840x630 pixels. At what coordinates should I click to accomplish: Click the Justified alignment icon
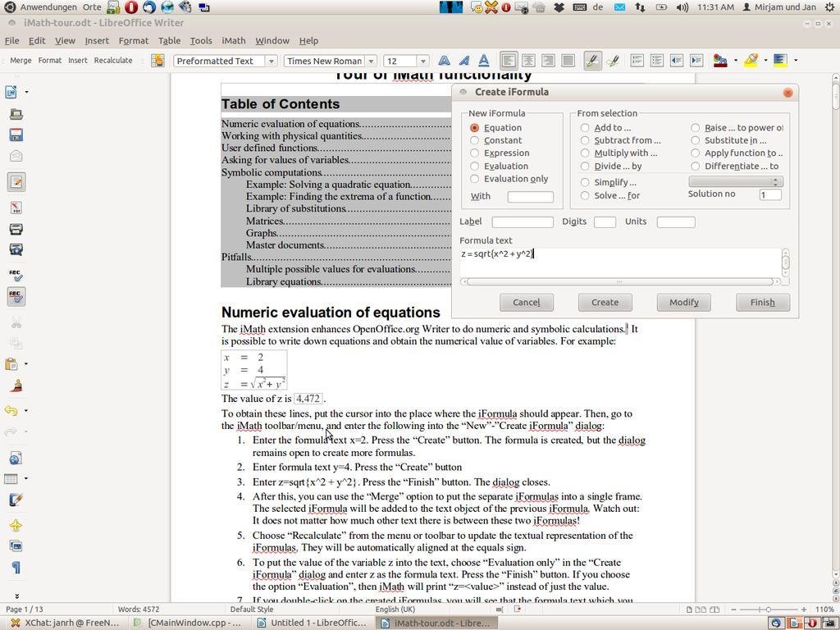click(568, 61)
